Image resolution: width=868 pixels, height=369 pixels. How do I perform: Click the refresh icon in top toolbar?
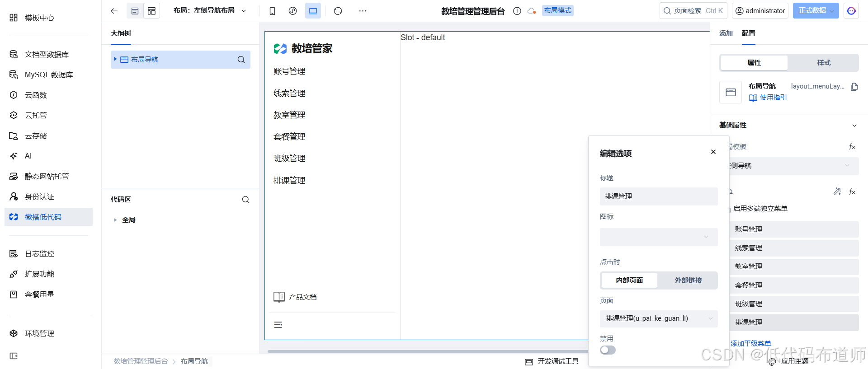(338, 11)
